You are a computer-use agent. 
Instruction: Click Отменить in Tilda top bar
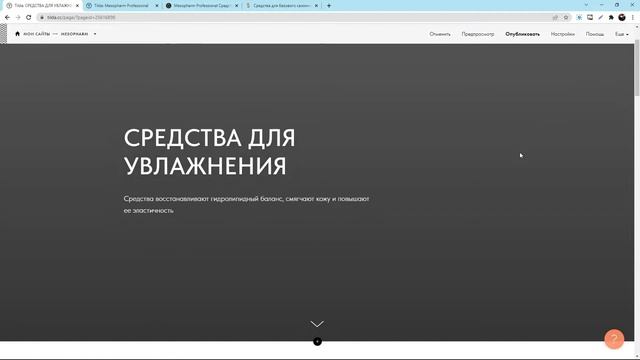440,34
